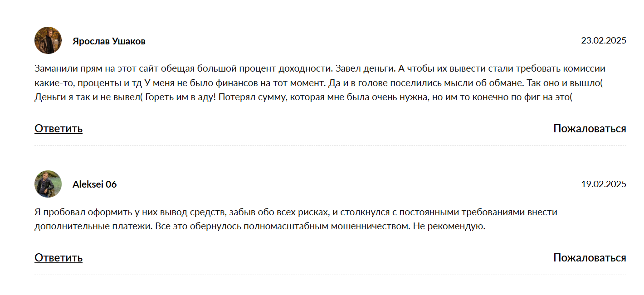
Task: Click Ответить under Ярослав Ушаков's review
Action: [59, 129]
